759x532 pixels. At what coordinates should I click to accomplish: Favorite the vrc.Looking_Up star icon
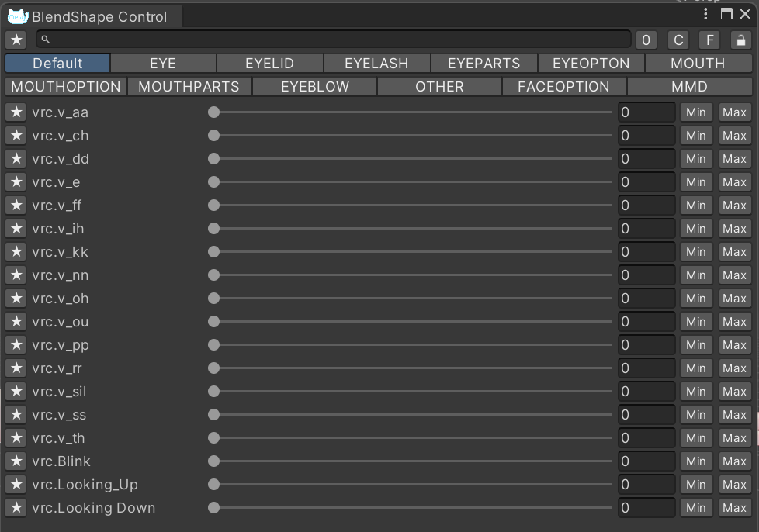point(16,484)
